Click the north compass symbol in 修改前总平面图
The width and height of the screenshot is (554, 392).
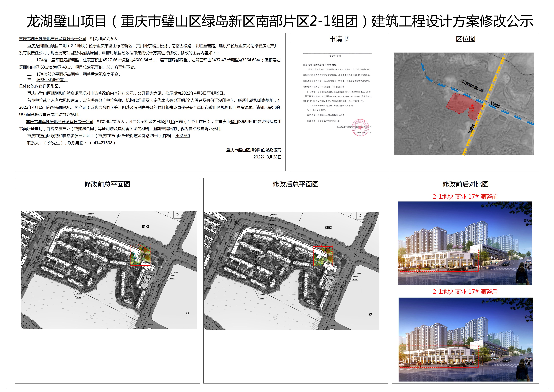tap(92, 316)
